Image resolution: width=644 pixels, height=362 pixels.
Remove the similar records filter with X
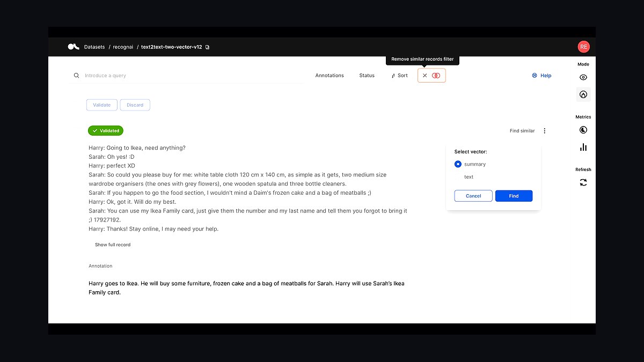coord(425,76)
